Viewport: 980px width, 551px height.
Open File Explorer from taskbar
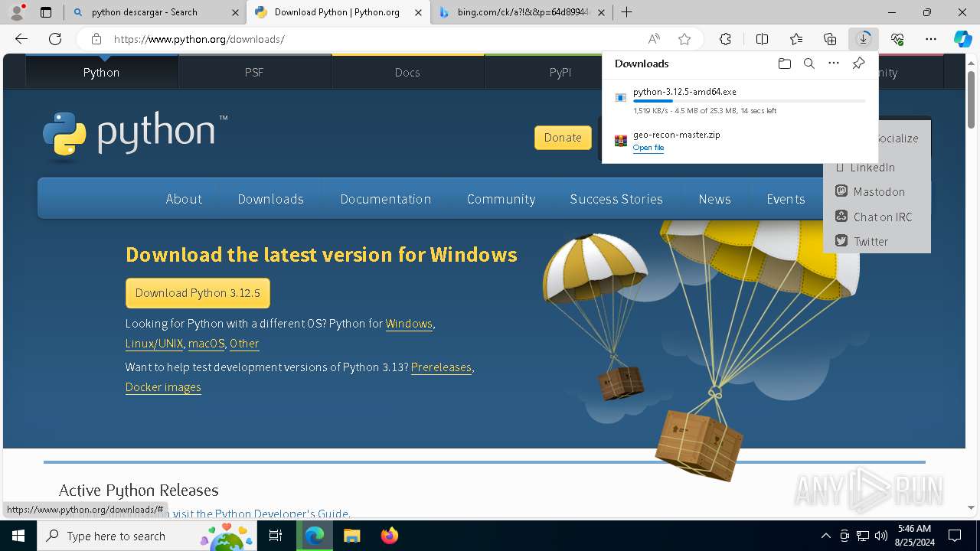coord(351,536)
